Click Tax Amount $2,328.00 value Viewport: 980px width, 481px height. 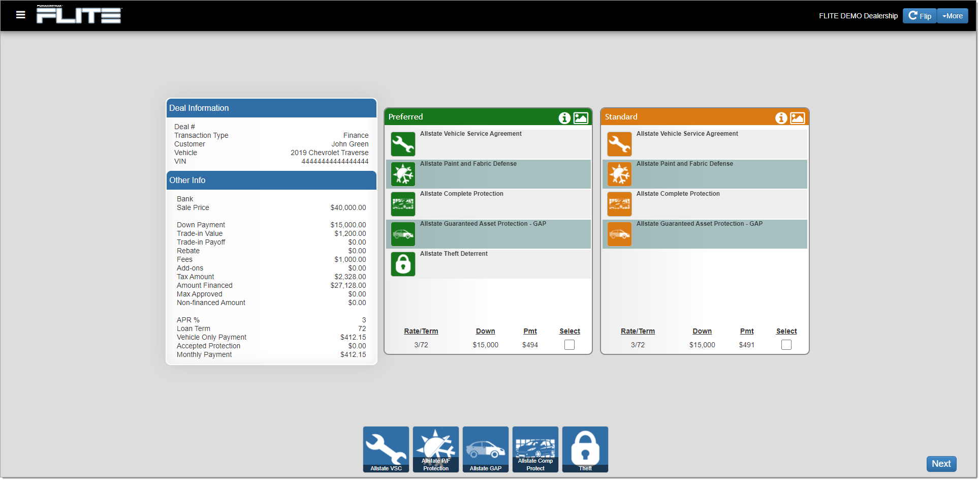click(x=350, y=277)
